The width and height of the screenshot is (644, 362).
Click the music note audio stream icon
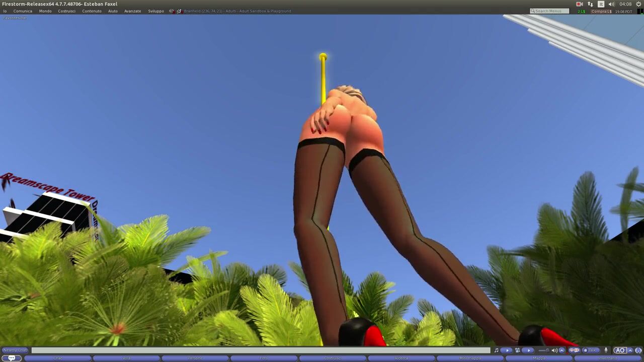click(x=496, y=350)
